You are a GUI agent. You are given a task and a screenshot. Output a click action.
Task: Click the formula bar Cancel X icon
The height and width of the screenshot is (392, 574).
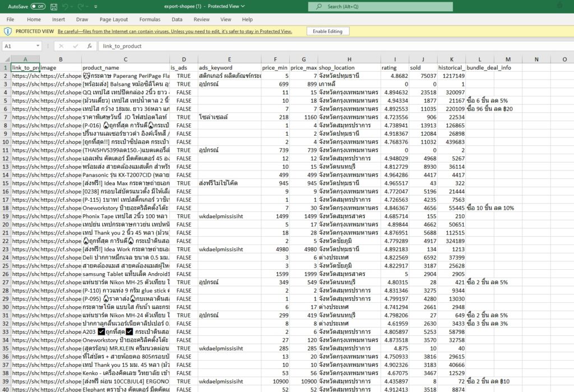61,46
